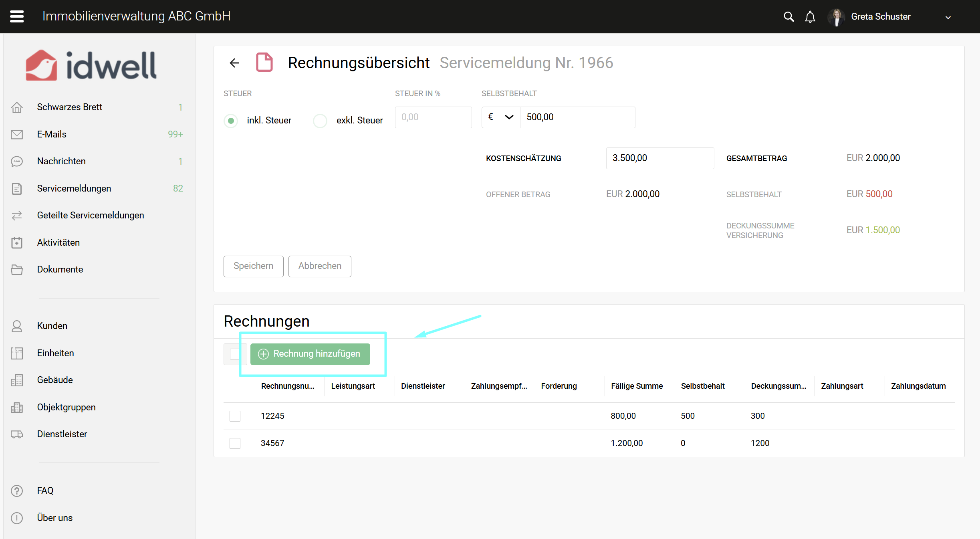
Task: Click the pink invoice document icon
Action: point(264,63)
